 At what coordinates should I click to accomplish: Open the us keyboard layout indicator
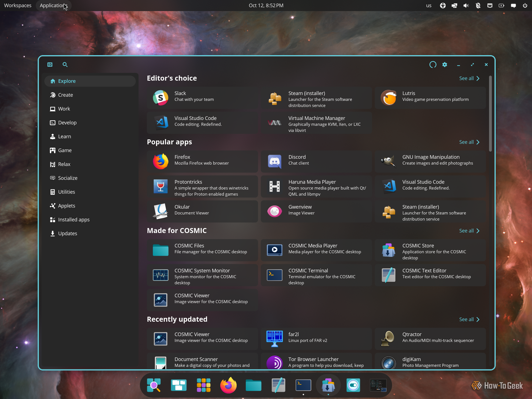(429, 6)
